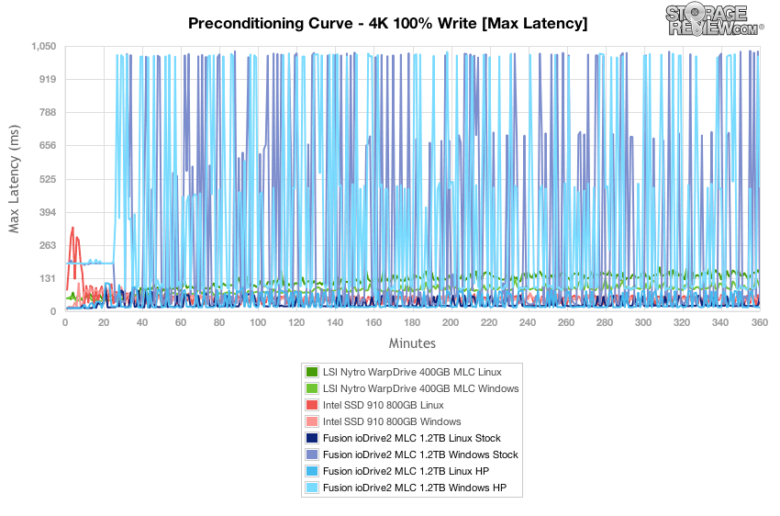The height and width of the screenshot is (516, 780).
Task: Click the 320 minutes x-axis label
Action: tap(682, 322)
